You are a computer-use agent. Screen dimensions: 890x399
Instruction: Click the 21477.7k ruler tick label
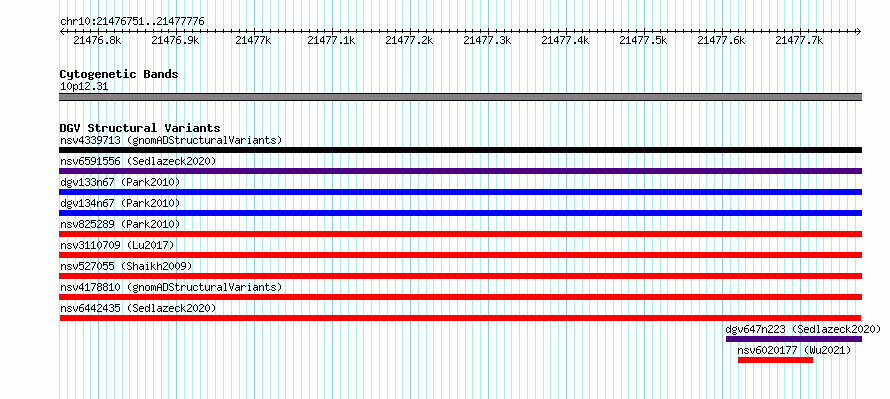pos(799,40)
